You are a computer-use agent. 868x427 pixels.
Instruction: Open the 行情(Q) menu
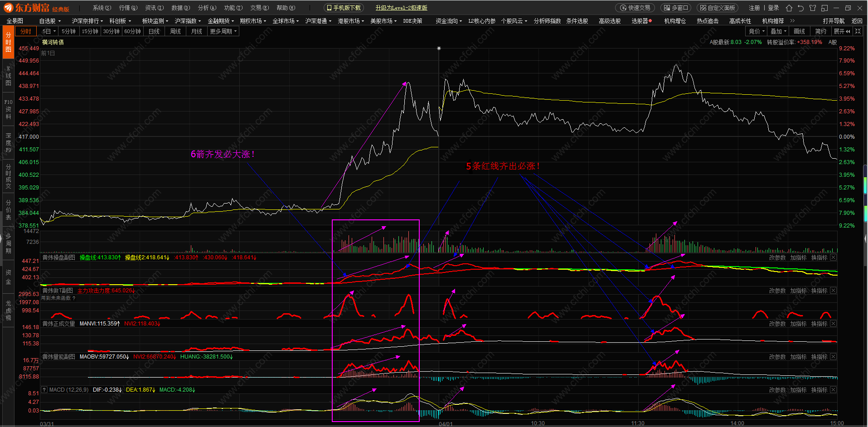[x=128, y=8]
